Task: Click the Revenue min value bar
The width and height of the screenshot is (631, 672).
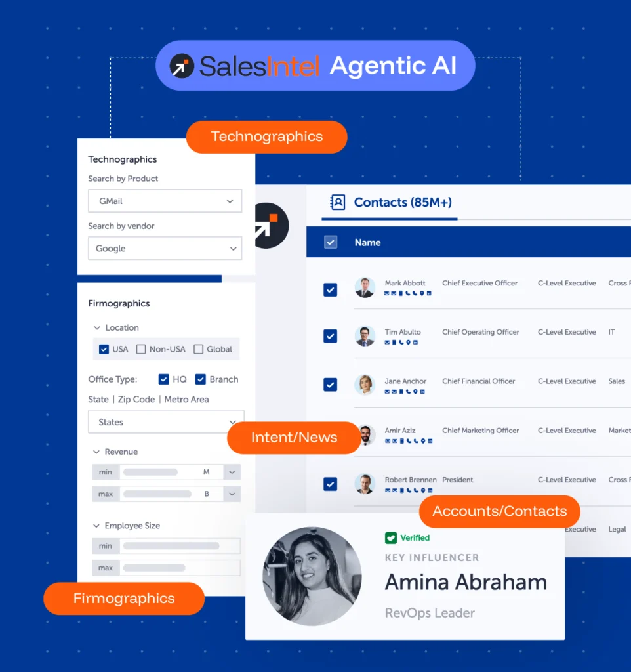Action: pos(150,472)
